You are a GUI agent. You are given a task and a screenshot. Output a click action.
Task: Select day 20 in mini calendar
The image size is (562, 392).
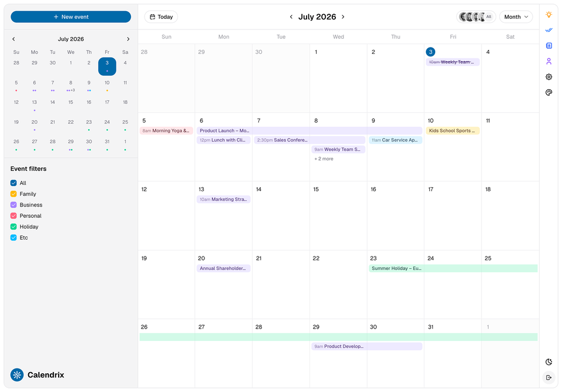[35, 125]
